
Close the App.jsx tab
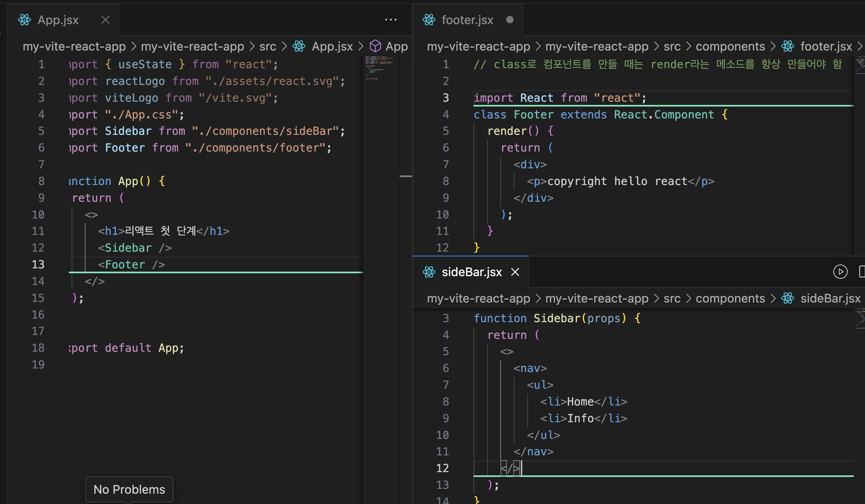105,20
